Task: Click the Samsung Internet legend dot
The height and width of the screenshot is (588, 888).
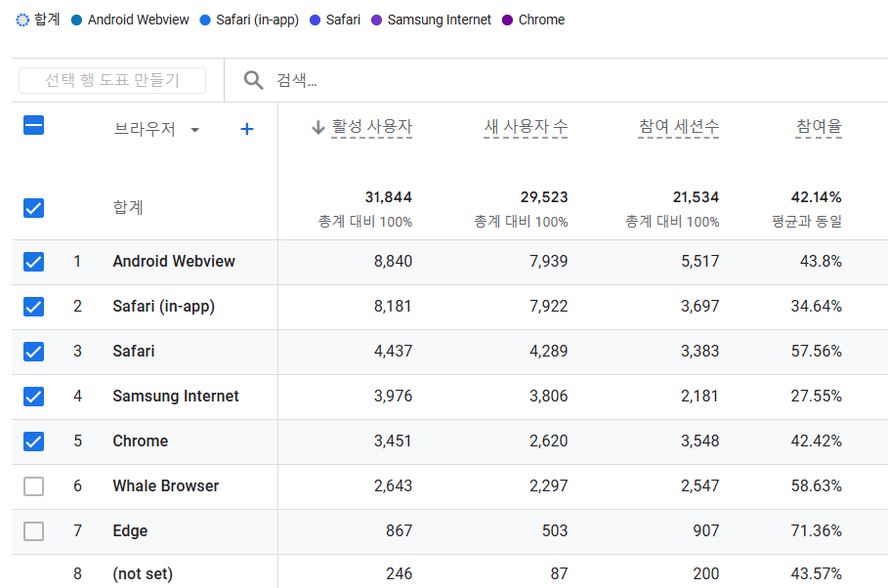Action: [376, 20]
